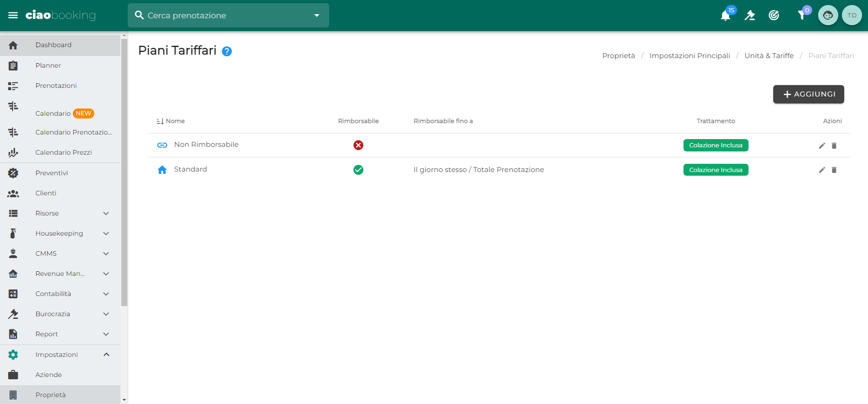Click the sidebar scrollbar thumb
Screen dimensions: 868x404
tap(124, 172)
